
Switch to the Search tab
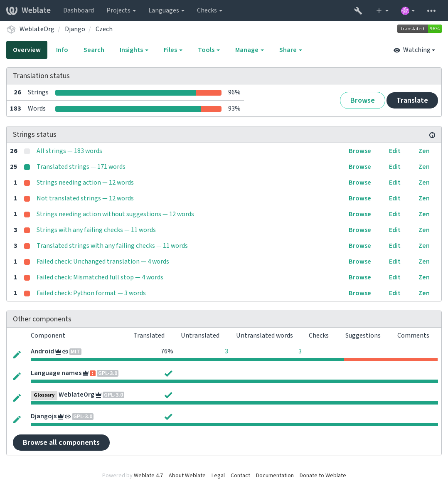(x=94, y=50)
